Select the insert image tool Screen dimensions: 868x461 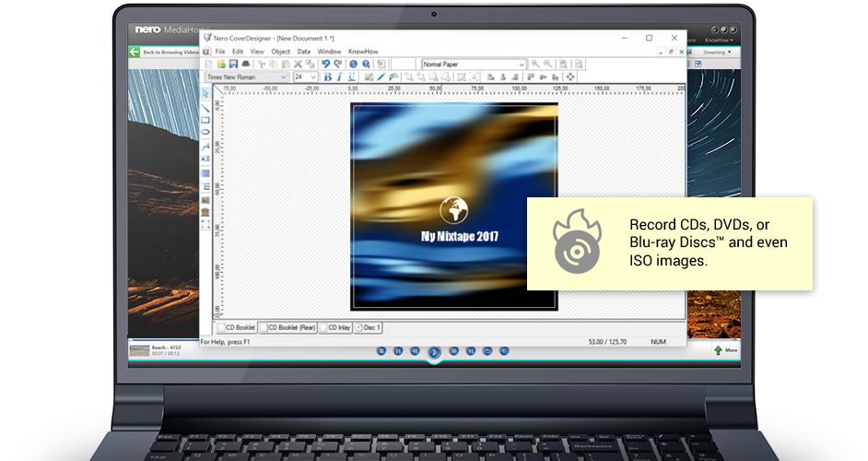click(205, 199)
